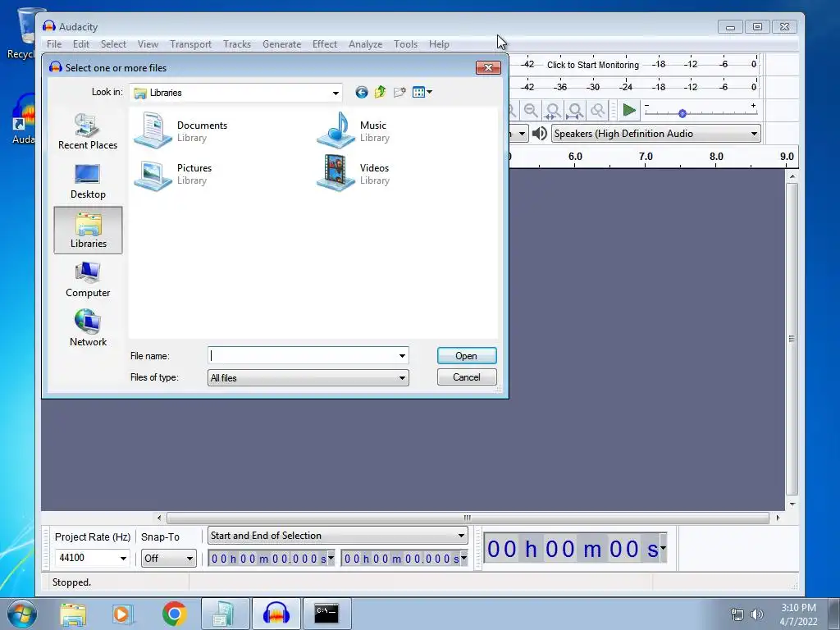Open the Edit menu
840x630 pixels.
(81, 44)
